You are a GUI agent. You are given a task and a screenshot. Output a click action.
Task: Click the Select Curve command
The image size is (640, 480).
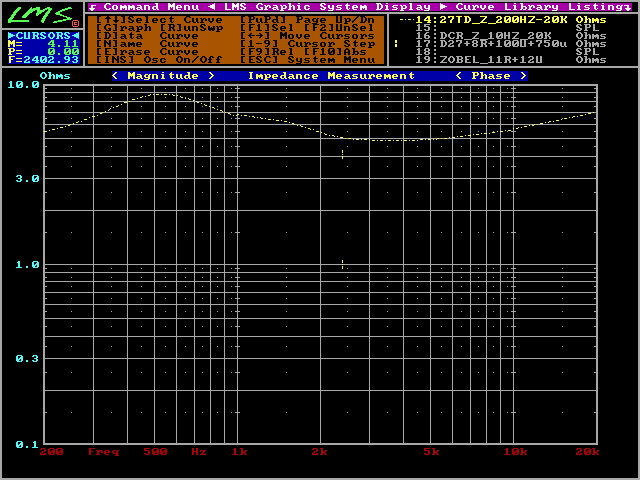pyautogui.click(x=160, y=20)
